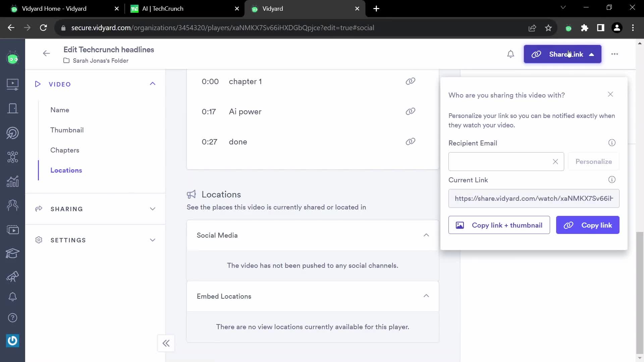The height and width of the screenshot is (362, 644).
Task: Select Chapters in the video menu
Action: point(65,150)
